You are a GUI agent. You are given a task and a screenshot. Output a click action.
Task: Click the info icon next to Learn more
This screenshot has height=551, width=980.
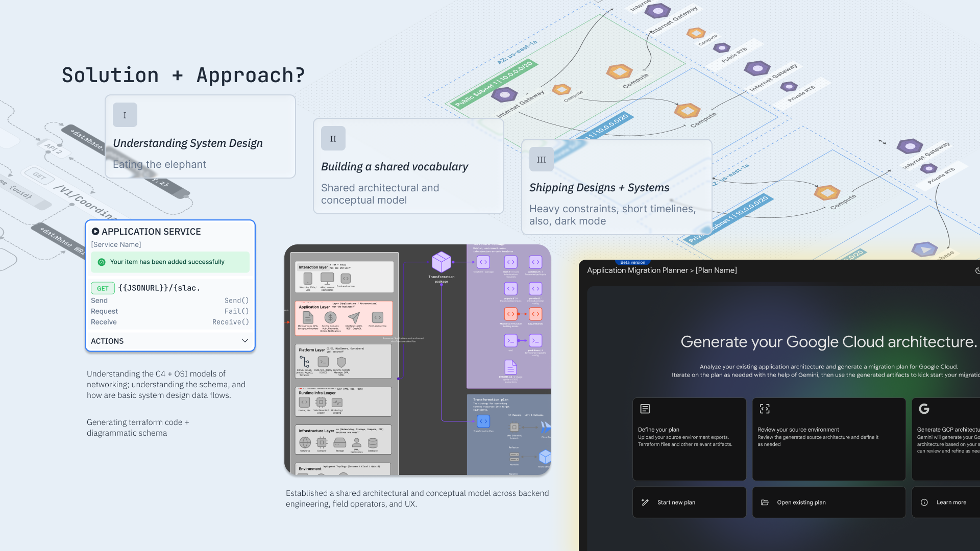[x=925, y=502]
